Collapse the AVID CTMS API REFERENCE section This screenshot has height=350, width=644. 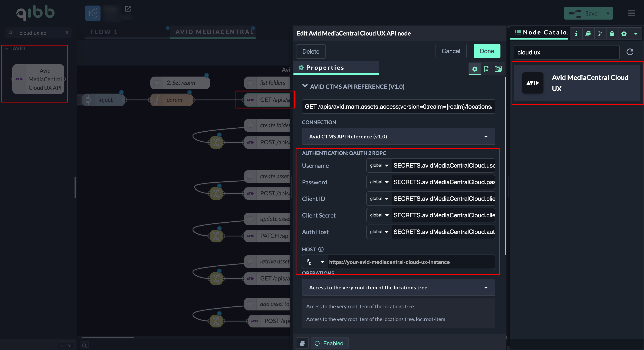[x=305, y=86]
